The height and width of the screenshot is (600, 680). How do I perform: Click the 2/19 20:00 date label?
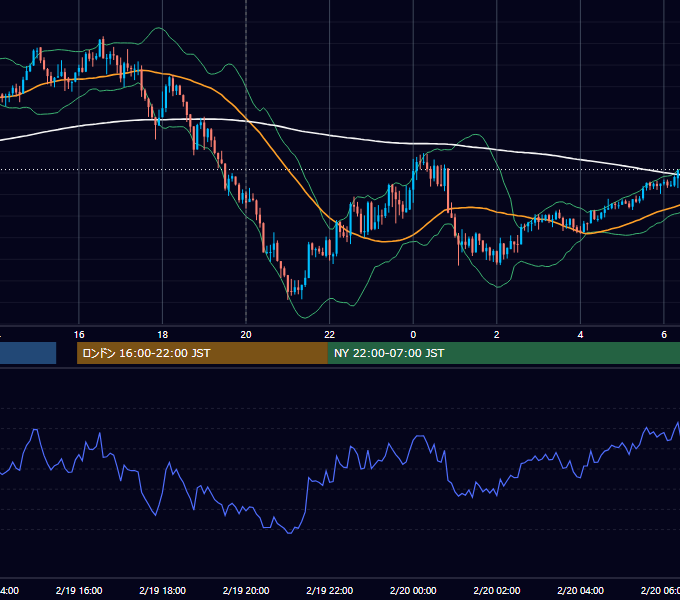point(246,590)
